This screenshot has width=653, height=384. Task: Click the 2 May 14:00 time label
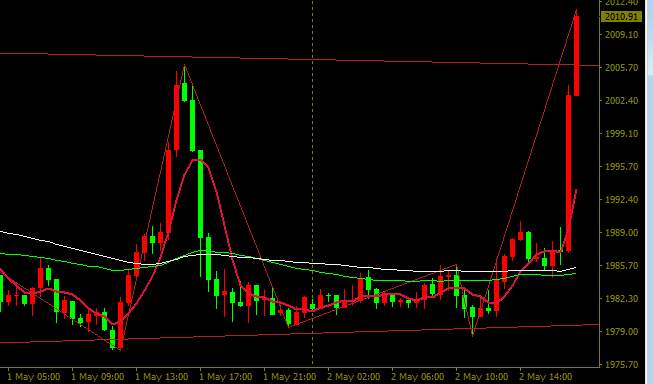coord(546,377)
